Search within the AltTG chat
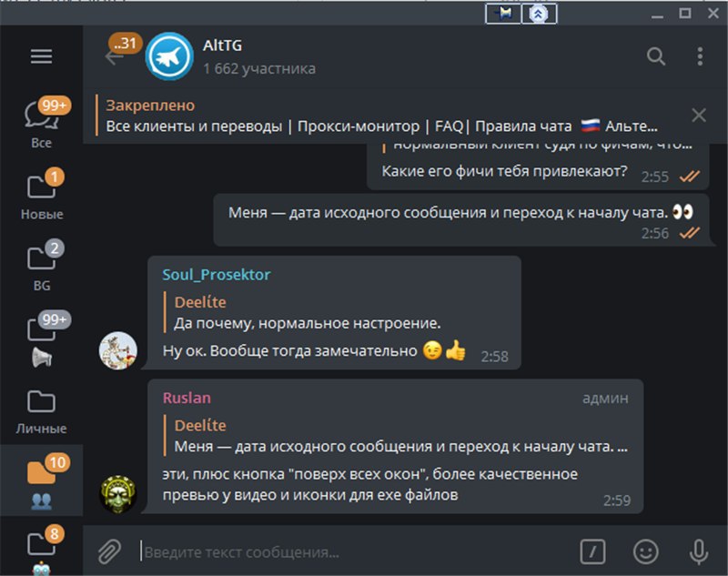The height and width of the screenshot is (576, 728). (x=655, y=56)
